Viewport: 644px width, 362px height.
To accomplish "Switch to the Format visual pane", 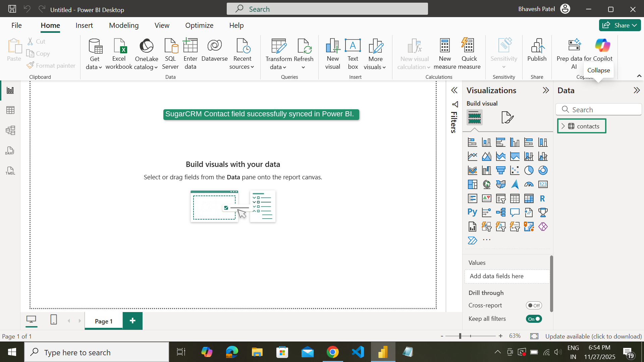I will pyautogui.click(x=507, y=118).
